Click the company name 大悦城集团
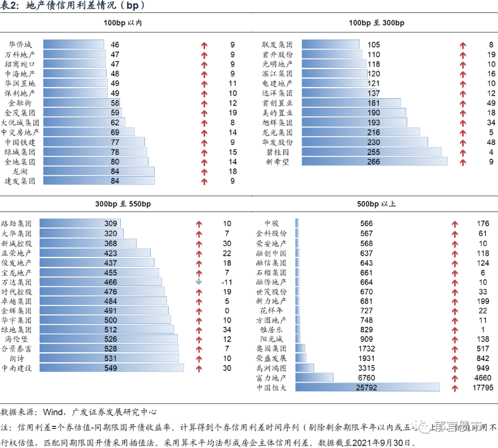 (20, 123)
